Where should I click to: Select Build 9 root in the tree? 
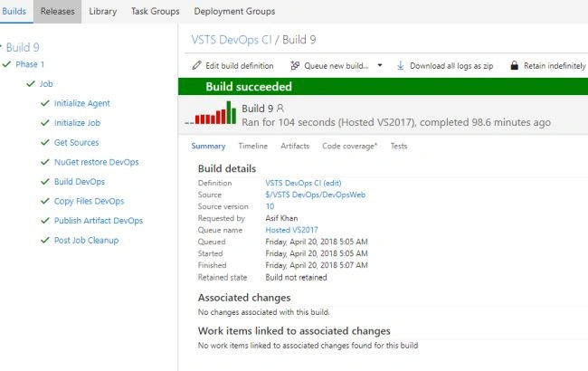[23, 47]
